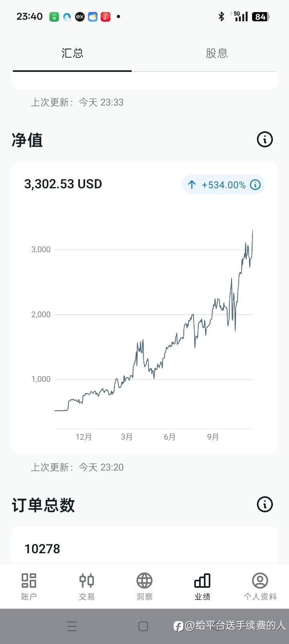Tap the battery indicator in status bar
This screenshot has width=289, height=644.
pyautogui.click(x=261, y=16)
